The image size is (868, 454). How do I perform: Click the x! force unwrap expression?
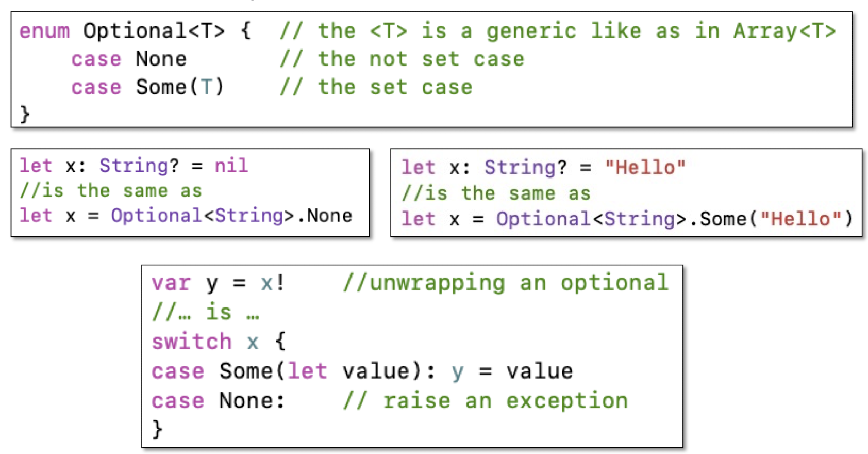[273, 283]
